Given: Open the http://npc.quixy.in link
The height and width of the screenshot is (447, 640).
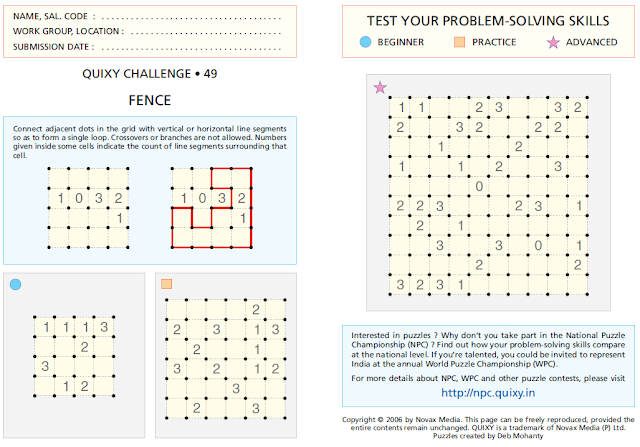Looking at the screenshot, I should (x=488, y=393).
